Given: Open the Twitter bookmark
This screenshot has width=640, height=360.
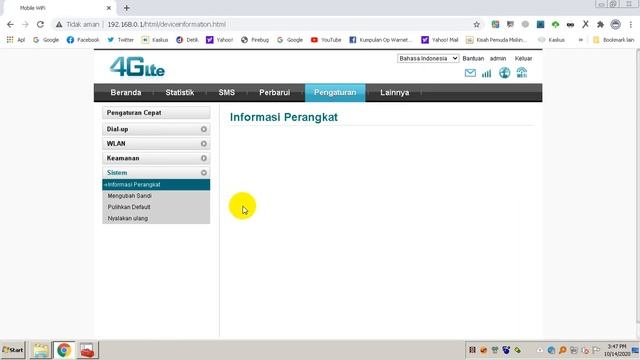Looking at the screenshot, I should tap(120, 40).
